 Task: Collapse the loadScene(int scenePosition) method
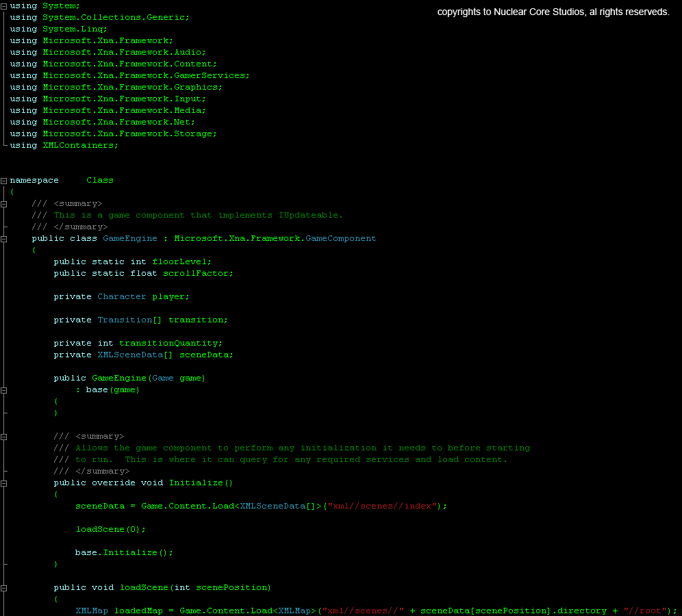pos(4,588)
